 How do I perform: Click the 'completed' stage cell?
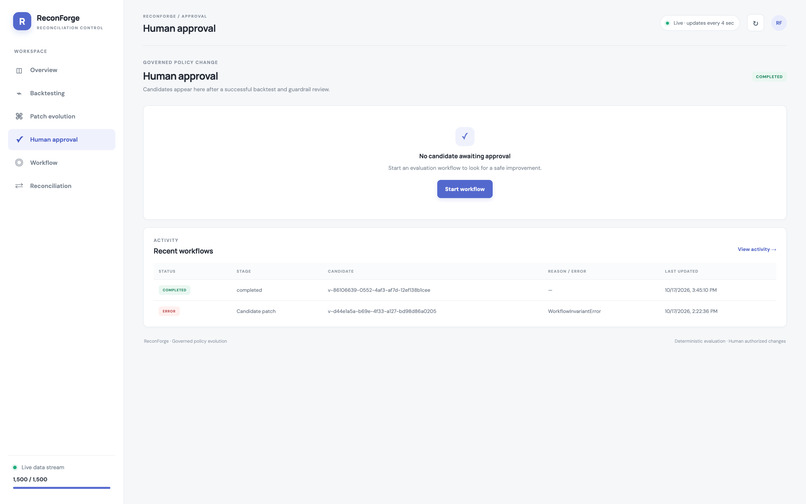tap(249, 290)
